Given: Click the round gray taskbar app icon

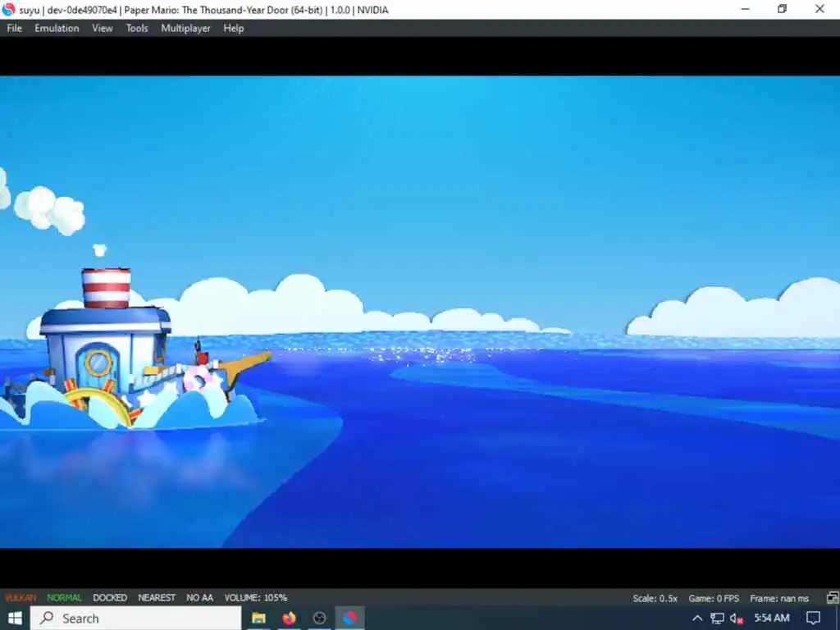Looking at the screenshot, I should pyautogui.click(x=319, y=619).
